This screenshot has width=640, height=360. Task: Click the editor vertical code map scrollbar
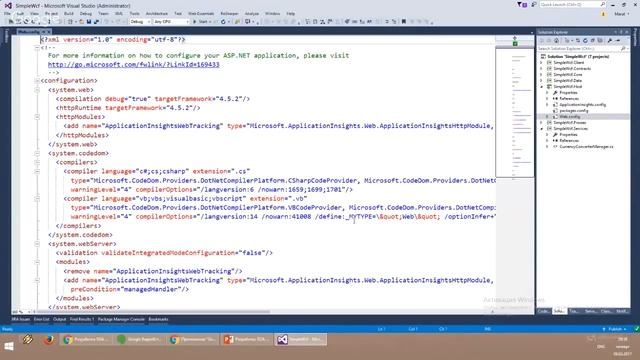pyautogui.click(x=514, y=112)
